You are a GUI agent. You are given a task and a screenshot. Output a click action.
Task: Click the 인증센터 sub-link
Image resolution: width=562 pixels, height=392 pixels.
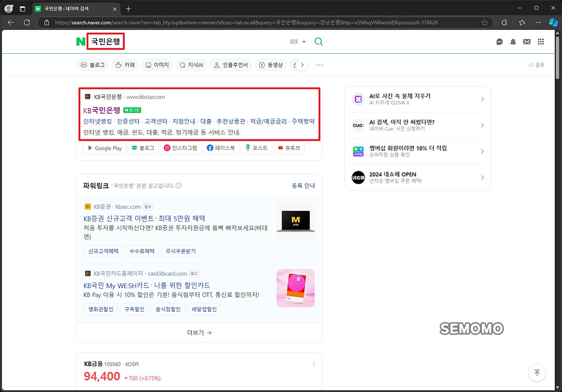(128, 121)
